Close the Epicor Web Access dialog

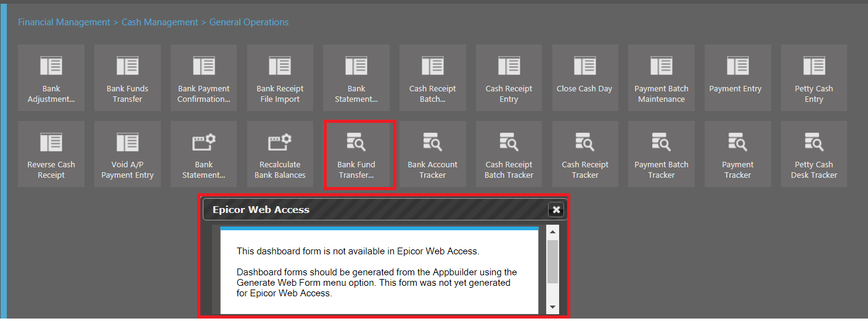click(x=556, y=210)
